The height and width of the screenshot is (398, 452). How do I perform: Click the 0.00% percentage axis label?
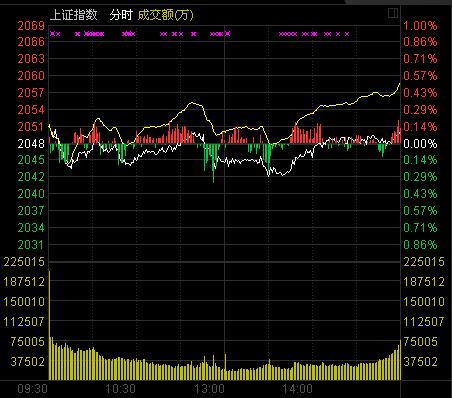pyautogui.click(x=420, y=144)
